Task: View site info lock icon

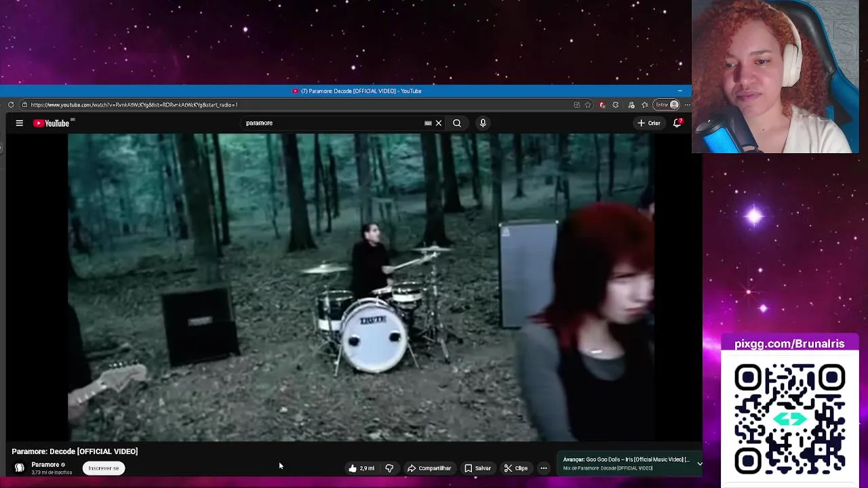Action: click(24, 104)
